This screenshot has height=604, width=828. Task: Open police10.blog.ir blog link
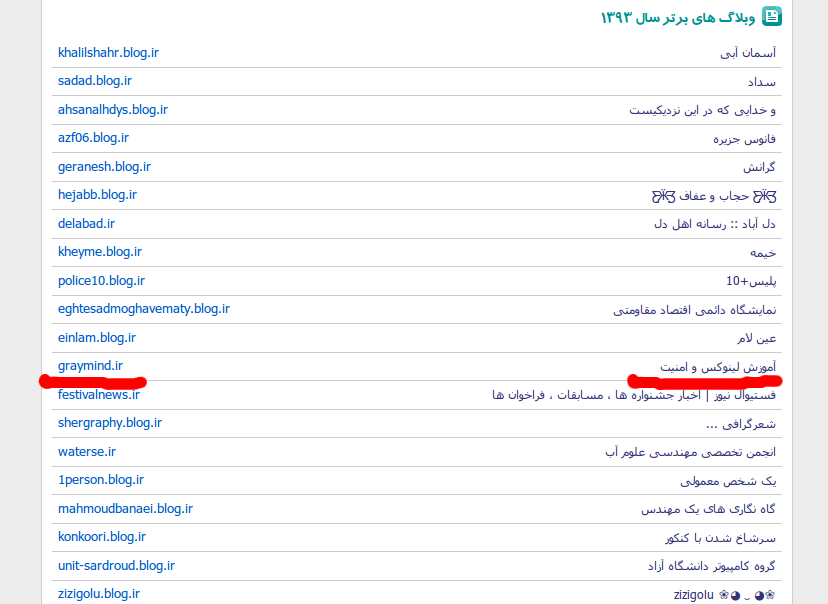coord(101,281)
